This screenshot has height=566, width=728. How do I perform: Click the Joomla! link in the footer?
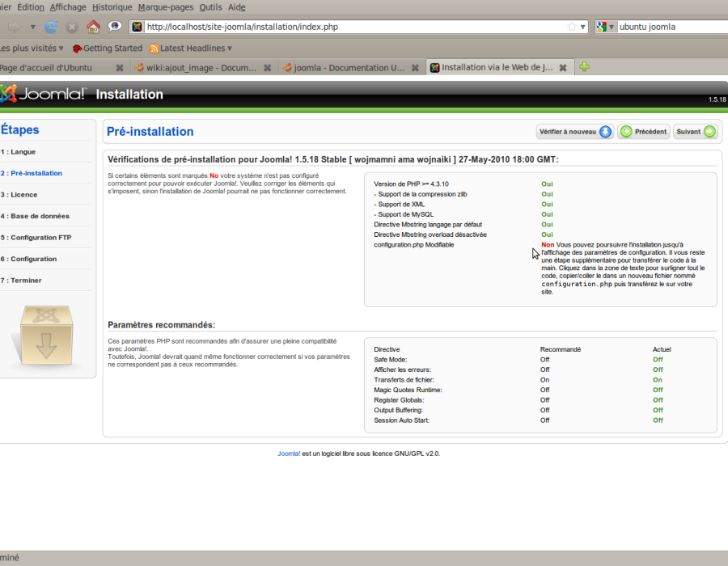coord(289,454)
